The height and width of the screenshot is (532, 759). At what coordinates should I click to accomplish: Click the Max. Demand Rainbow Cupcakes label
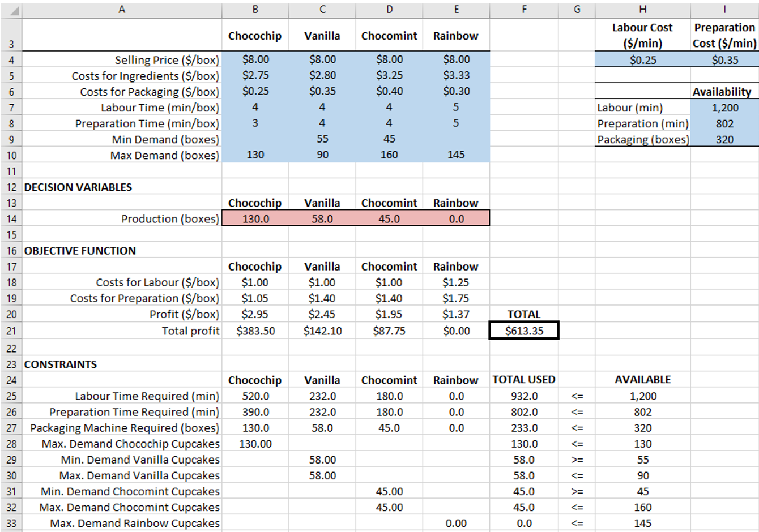pyautogui.click(x=135, y=524)
